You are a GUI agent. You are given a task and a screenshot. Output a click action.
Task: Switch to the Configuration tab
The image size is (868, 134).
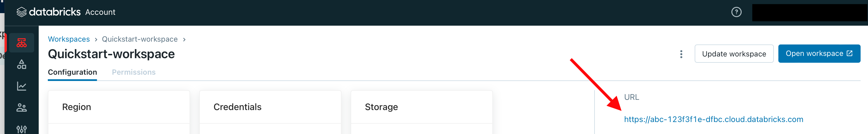[73, 72]
